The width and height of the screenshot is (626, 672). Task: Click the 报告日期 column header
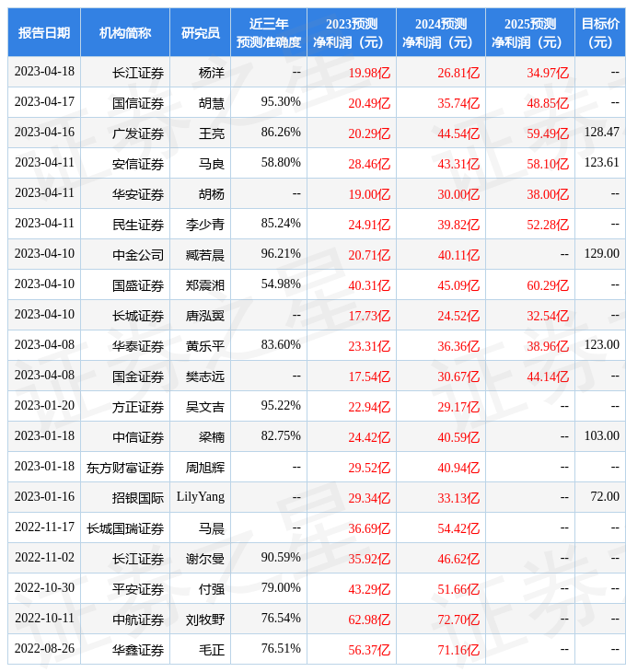pyautogui.click(x=44, y=32)
